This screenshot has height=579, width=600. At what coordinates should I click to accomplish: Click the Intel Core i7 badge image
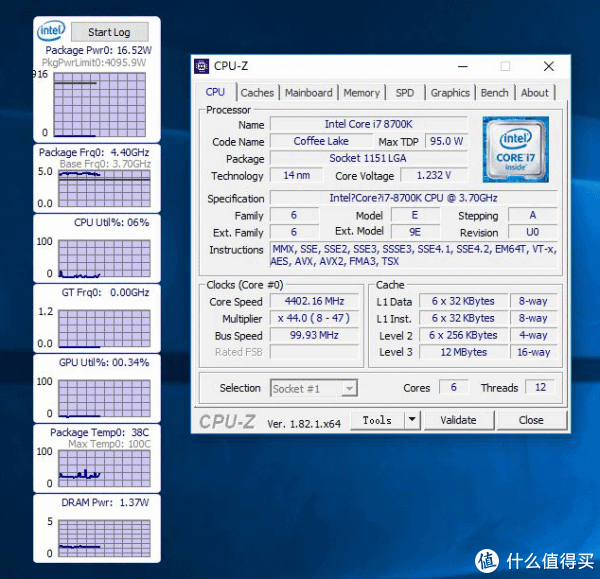click(x=515, y=149)
